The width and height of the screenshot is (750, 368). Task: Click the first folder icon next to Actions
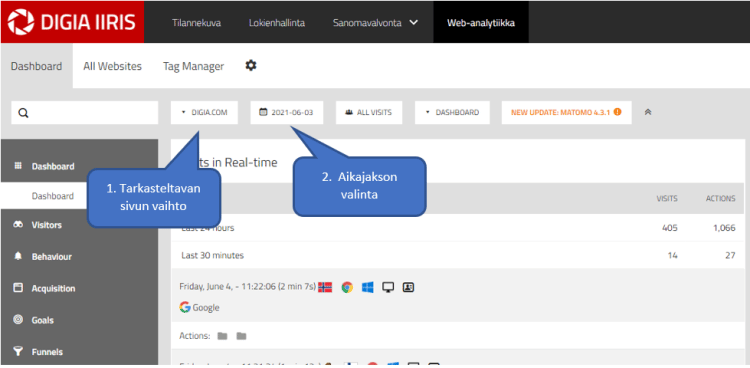[x=222, y=336]
